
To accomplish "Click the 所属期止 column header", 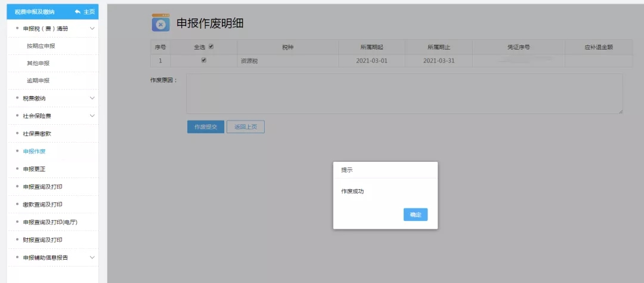I will pyautogui.click(x=439, y=47).
